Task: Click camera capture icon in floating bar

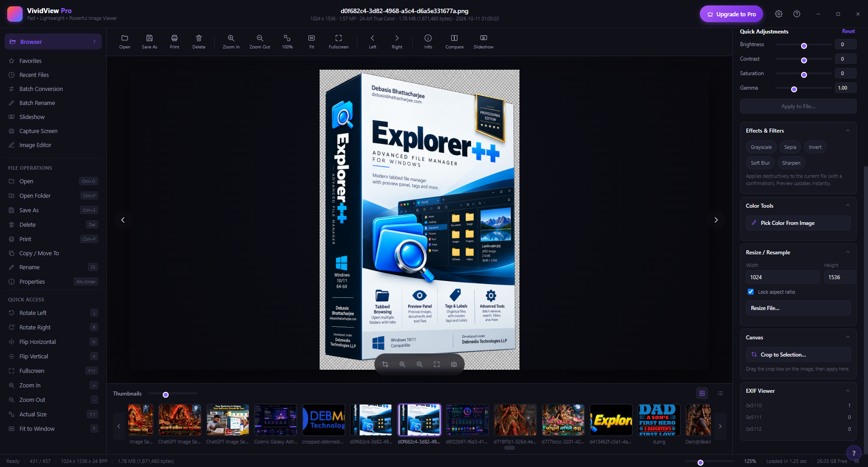Action: click(454, 364)
